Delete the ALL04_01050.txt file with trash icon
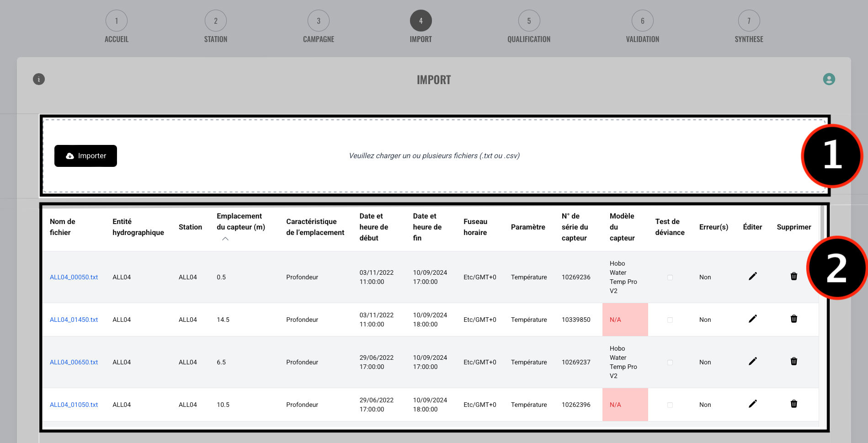Viewport: 868px width, 443px height. pos(794,404)
